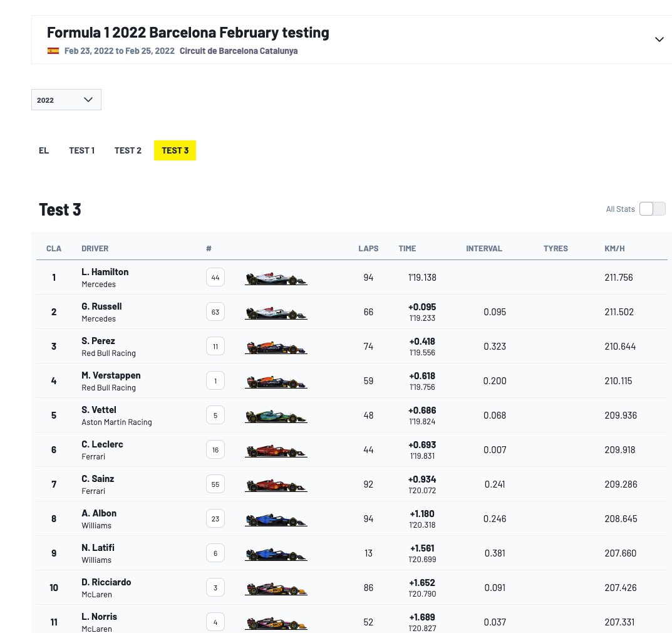
Task: Click Russell's gap +0.095
Action: (x=422, y=307)
